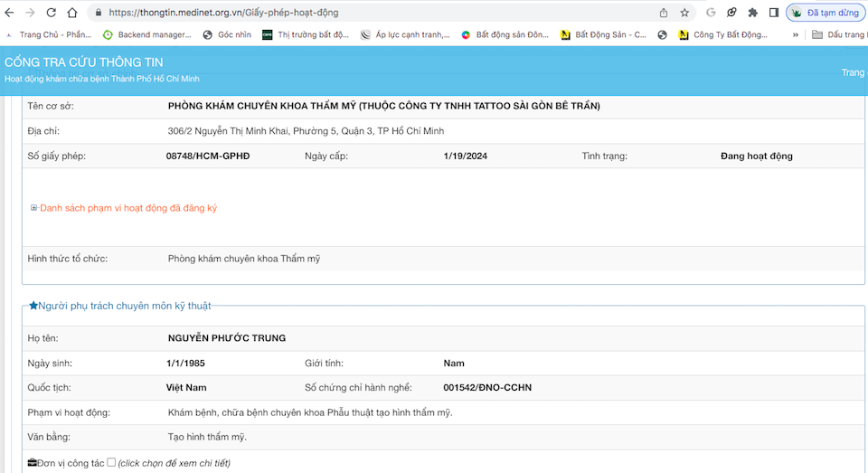Select gender value Nam
This screenshot has width=868, height=473.
pos(454,364)
